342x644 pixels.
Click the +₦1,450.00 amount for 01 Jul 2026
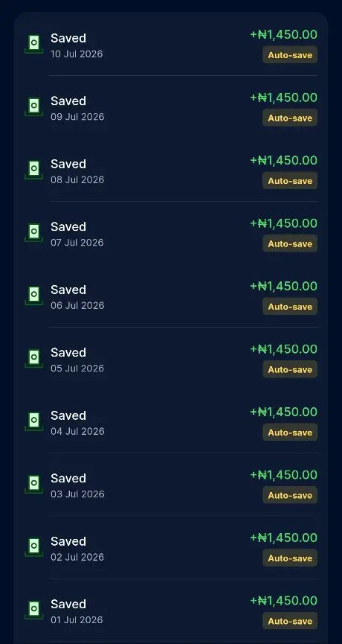pos(284,601)
